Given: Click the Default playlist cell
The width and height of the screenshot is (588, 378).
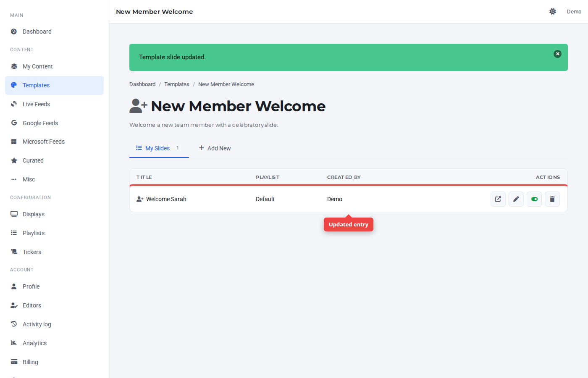Looking at the screenshot, I should coord(265,199).
